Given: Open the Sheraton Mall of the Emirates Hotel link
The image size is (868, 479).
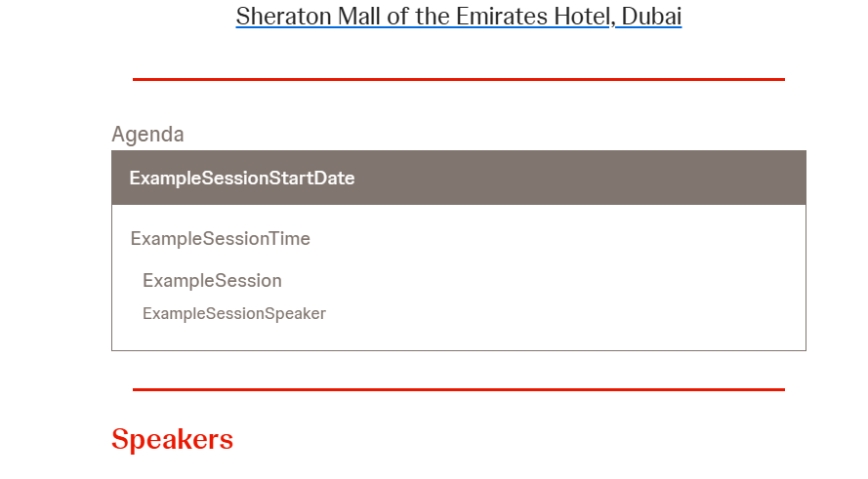Looking at the screenshot, I should click(x=458, y=16).
